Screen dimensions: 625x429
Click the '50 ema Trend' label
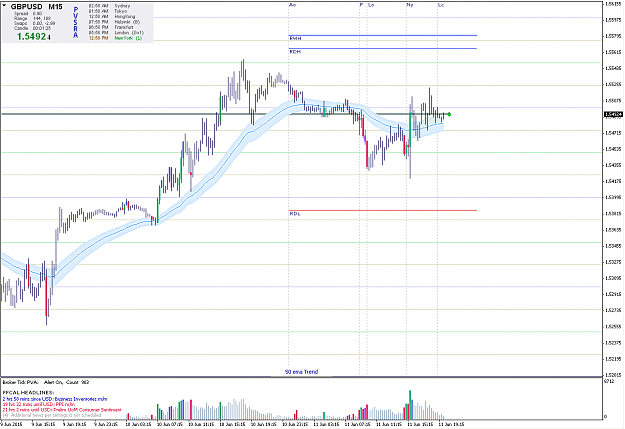pos(301,372)
